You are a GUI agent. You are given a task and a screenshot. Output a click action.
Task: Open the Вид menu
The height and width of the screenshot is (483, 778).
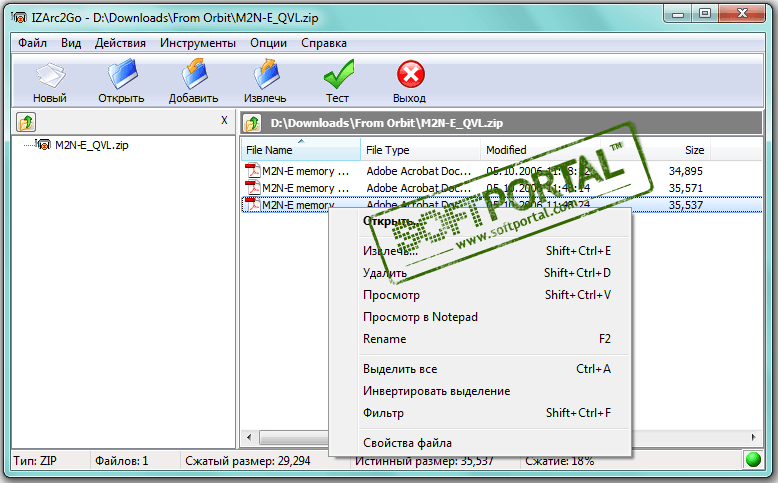[x=71, y=43]
